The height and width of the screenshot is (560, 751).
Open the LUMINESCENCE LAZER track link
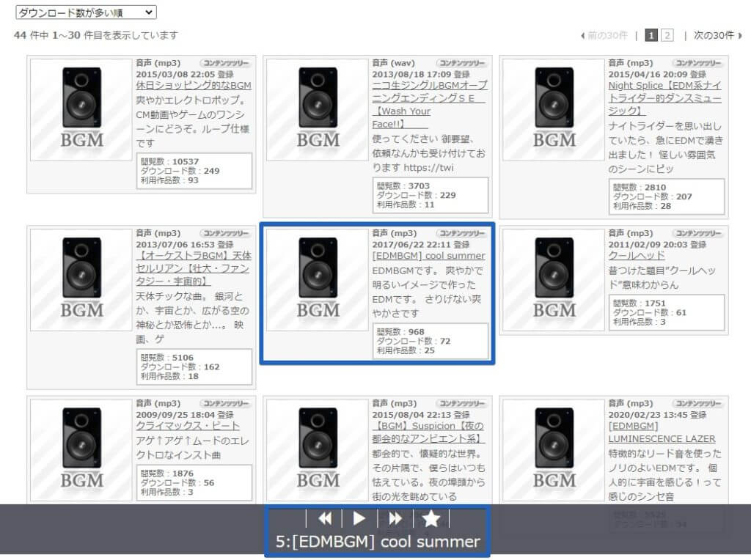[662, 438]
